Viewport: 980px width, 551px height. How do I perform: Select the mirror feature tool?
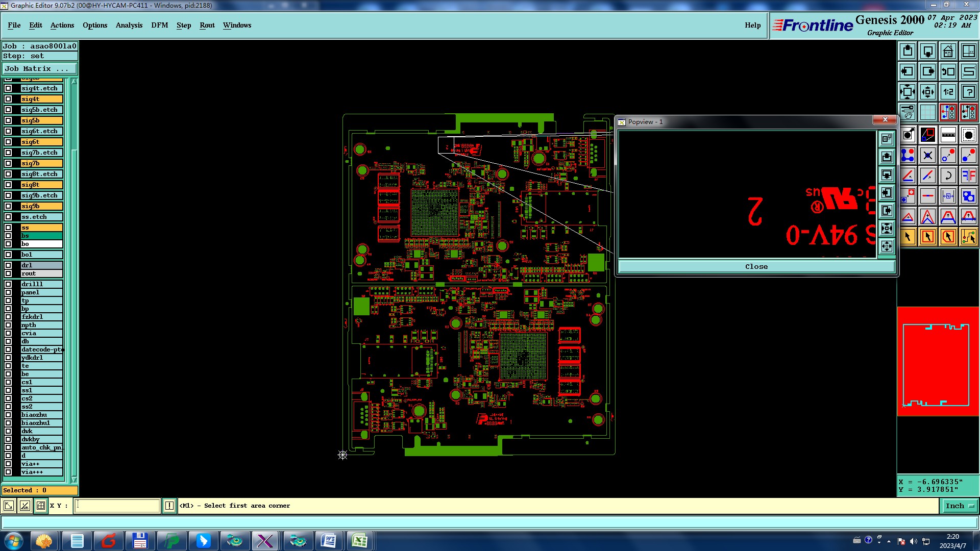click(x=968, y=176)
